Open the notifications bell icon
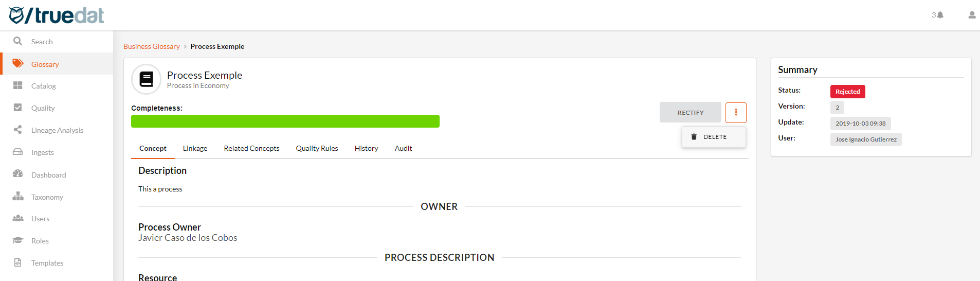Image resolution: width=980 pixels, height=281 pixels. 940,15
